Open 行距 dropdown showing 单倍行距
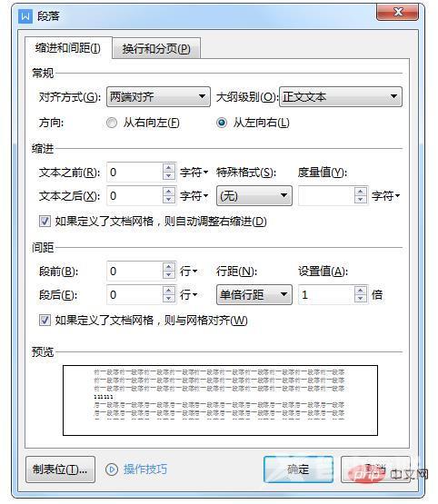The width and height of the screenshot is (438, 504). point(254,295)
